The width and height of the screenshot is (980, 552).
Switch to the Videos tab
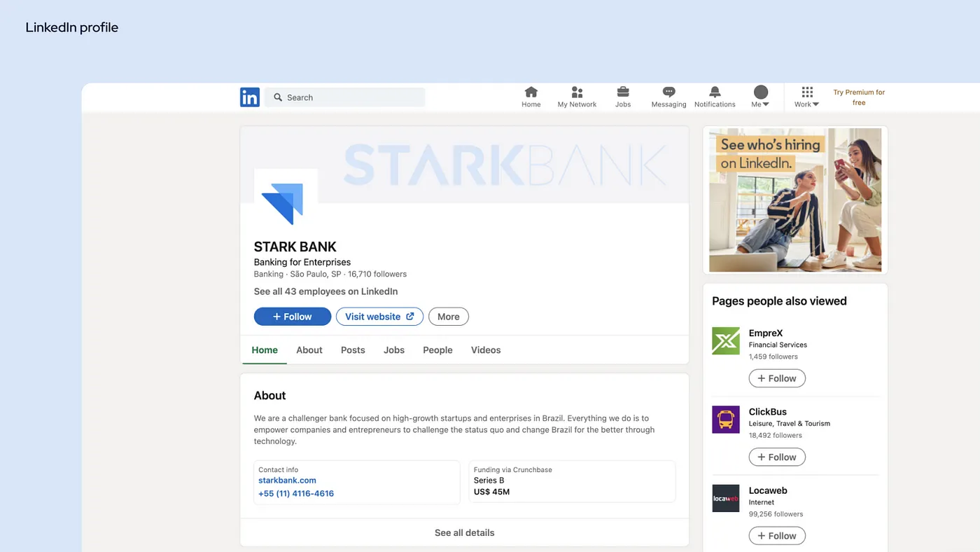click(x=486, y=350)
